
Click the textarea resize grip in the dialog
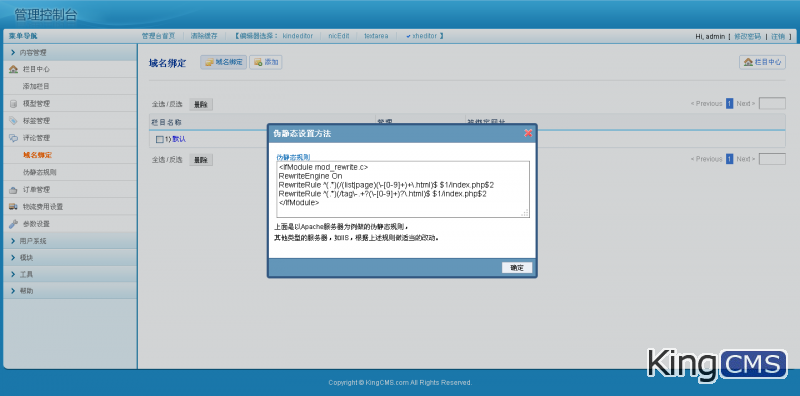click(x=524, y=213)
